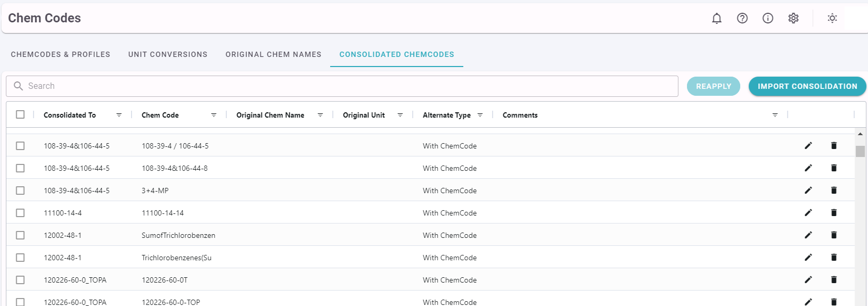Delete the 11100-14-14 row using trash icon
Image resolution: width=868 pixels, height=306 pixels.
tap(834, 212)
